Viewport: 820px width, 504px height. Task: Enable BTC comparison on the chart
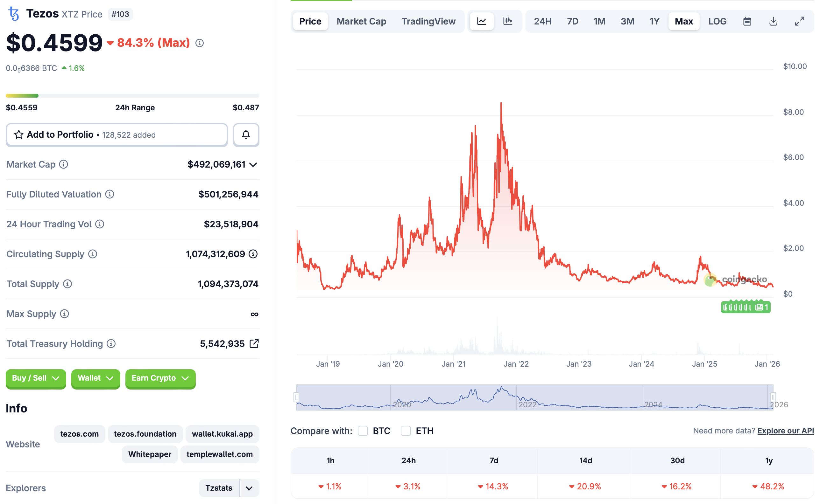pyautogui.click(x=363, y=431)
